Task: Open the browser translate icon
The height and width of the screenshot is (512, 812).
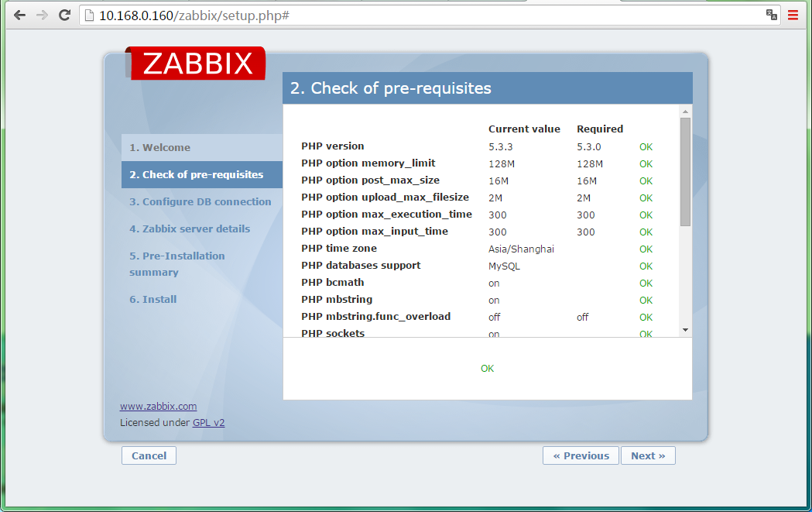Action: point(772,15)
